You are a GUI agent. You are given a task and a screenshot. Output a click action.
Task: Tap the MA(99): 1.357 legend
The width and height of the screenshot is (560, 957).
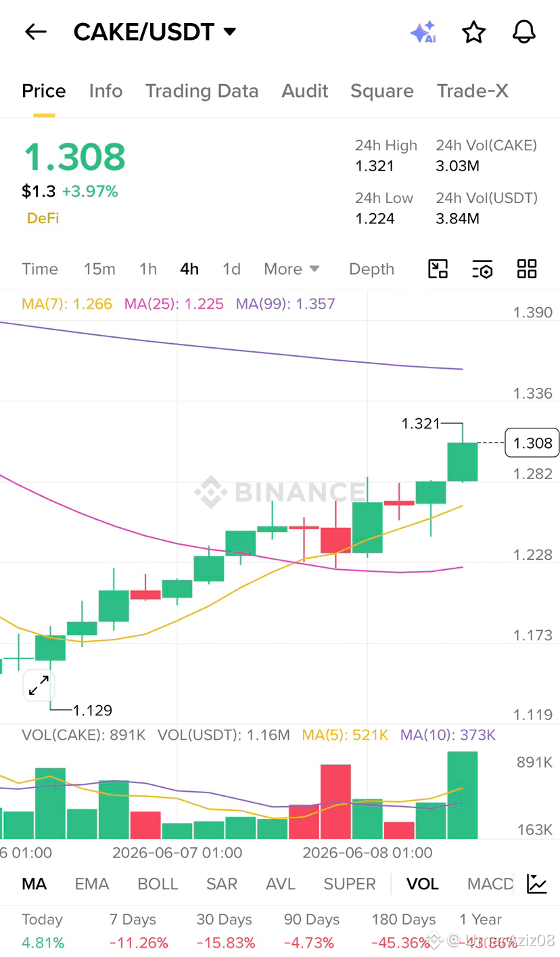[x=285, y=304]
